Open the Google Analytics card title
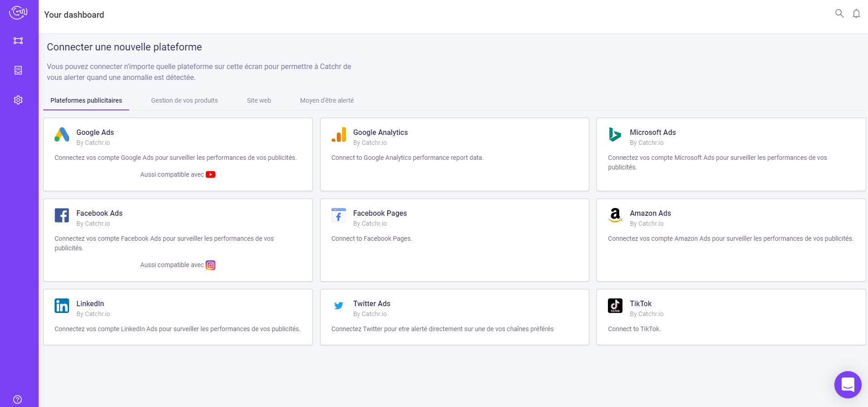The image size is (868, 407). (381, 132)
